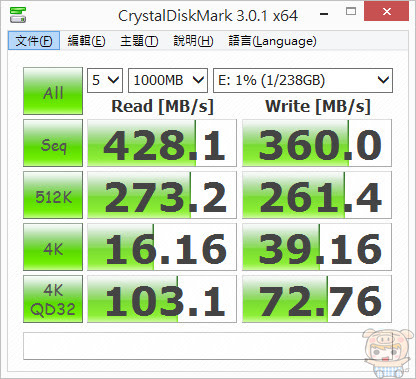Open the 語言(Language) menu
This screenshot has height=379, width=416.
pyautogui.click(x=272, y=41)
